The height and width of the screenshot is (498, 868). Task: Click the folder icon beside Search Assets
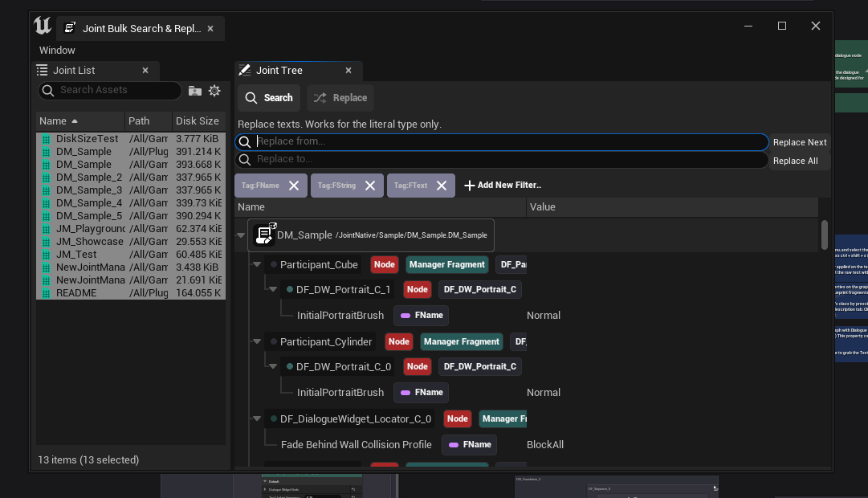(194, 91)
